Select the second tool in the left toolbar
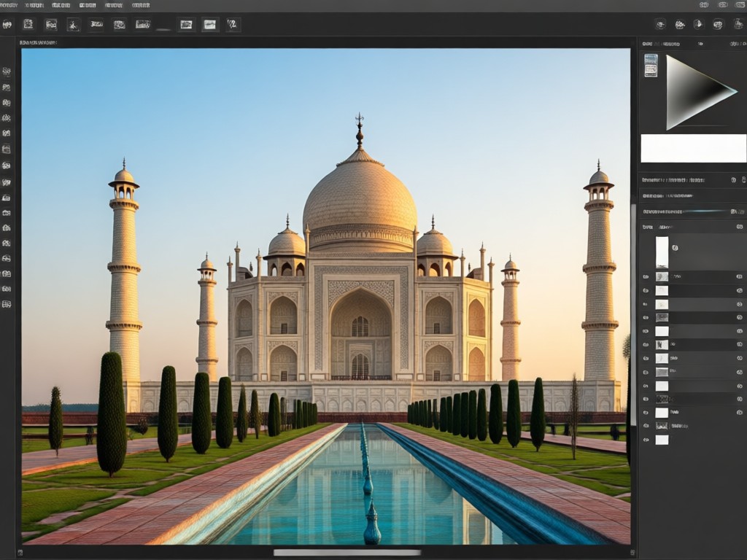 (6, 87)
